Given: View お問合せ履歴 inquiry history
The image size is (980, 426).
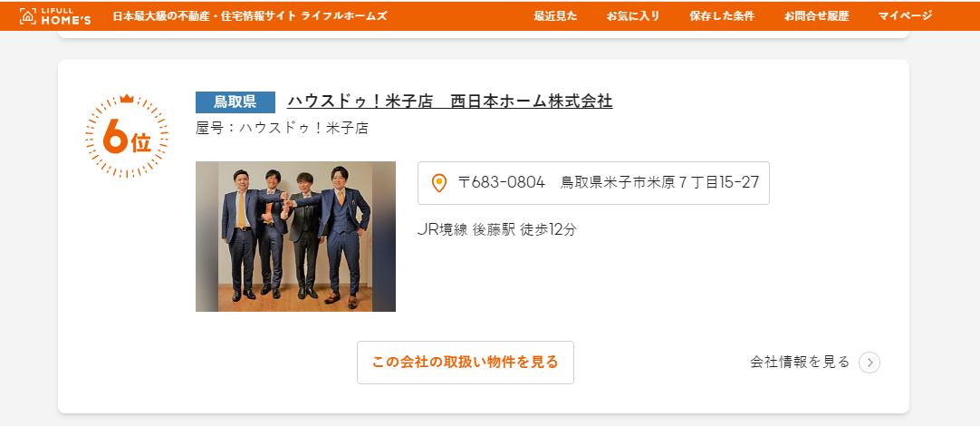Looking at the screenshot, I should pos(816,16).
